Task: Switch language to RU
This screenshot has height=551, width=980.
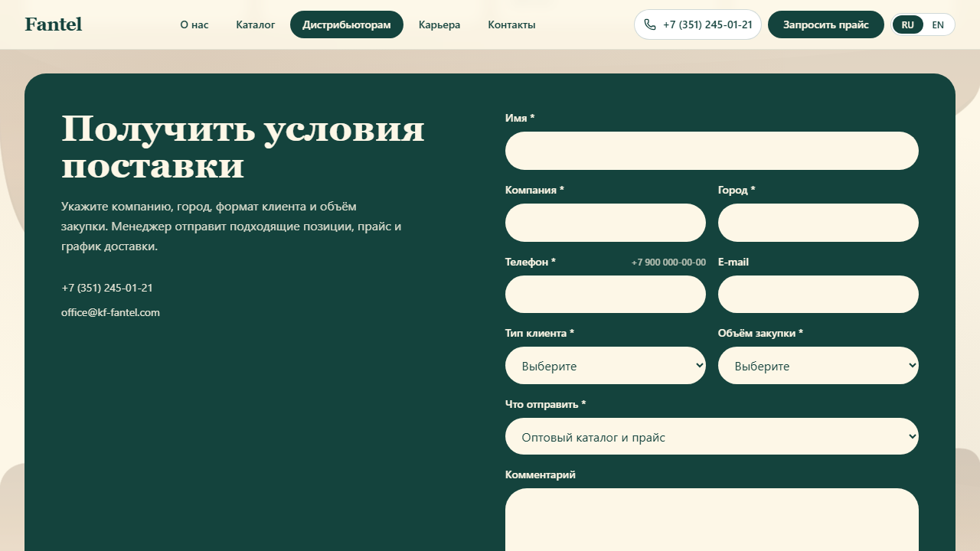Action: (908, 24)
